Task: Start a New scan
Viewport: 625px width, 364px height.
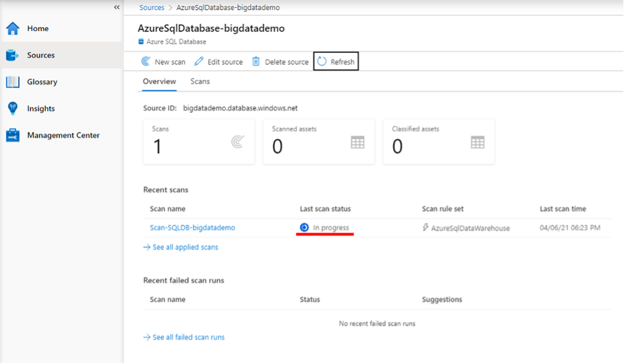Action: coord(163,62)
